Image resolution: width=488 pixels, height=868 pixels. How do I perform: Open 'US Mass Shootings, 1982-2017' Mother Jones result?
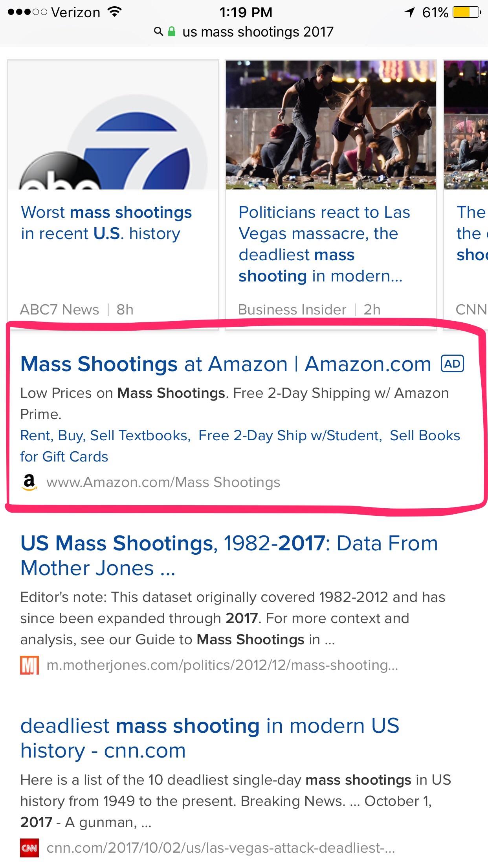coord(229,555)
